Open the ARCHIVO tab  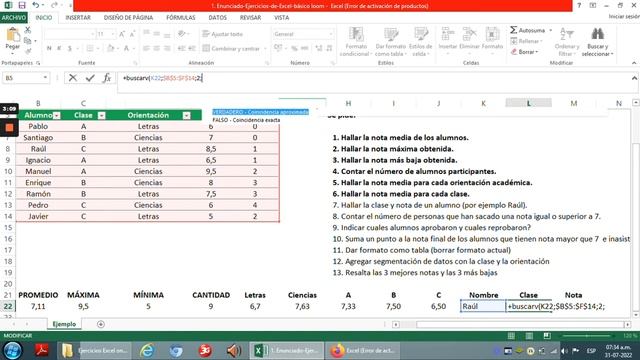pyautogui.click(x=13, y=18)
